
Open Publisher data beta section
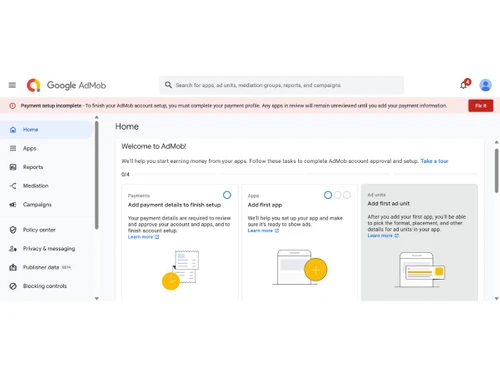coord(46,267)
